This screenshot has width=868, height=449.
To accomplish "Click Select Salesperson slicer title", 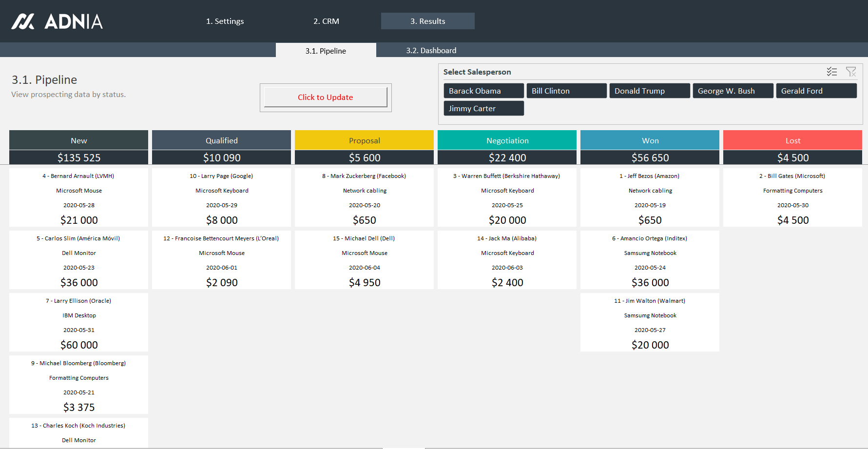I will [x=477, y=72].
